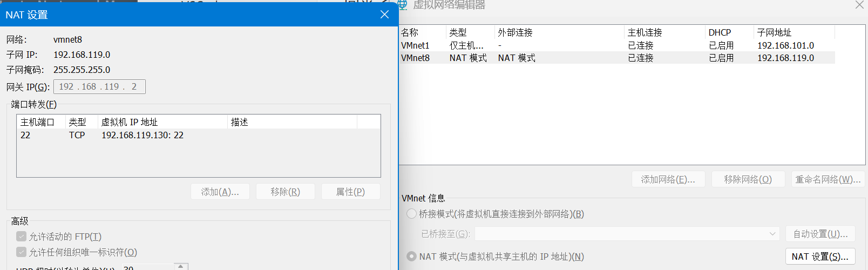Select the VMnet1 network row
The image size is (868, 270).
[416, 45]
